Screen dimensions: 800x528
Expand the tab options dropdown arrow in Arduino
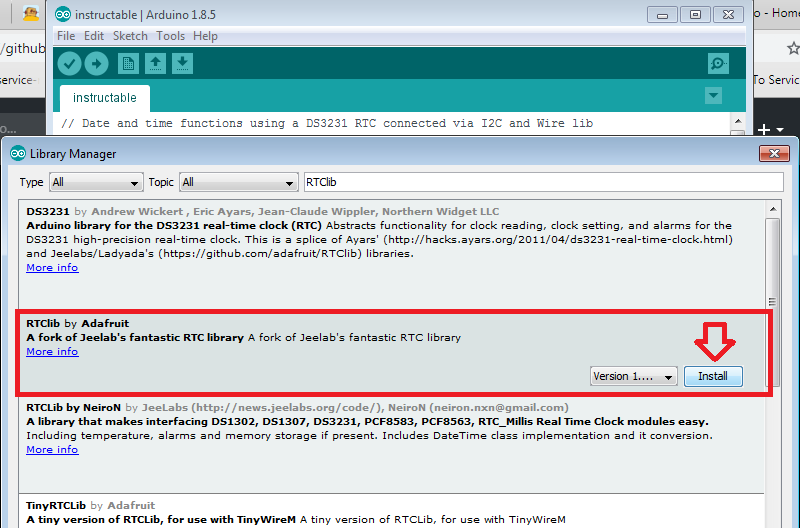click(x=713, y=95)
